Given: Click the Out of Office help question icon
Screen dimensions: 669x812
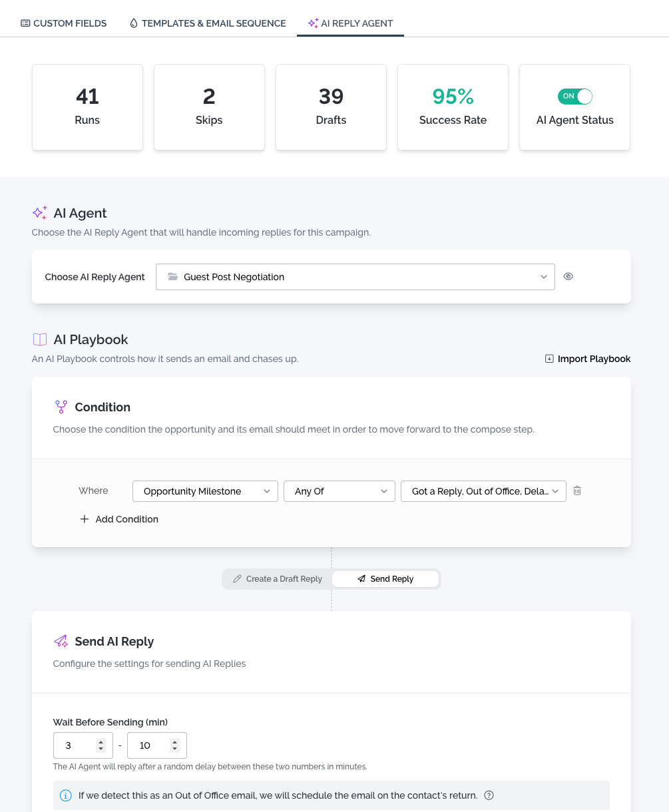Looking at the screenshot, I should tap(489, 795).
